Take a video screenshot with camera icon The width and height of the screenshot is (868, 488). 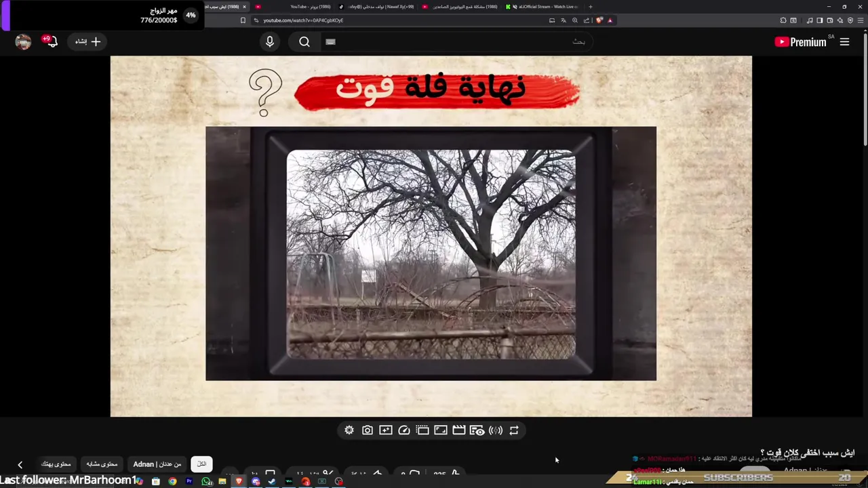click(368, 430)
